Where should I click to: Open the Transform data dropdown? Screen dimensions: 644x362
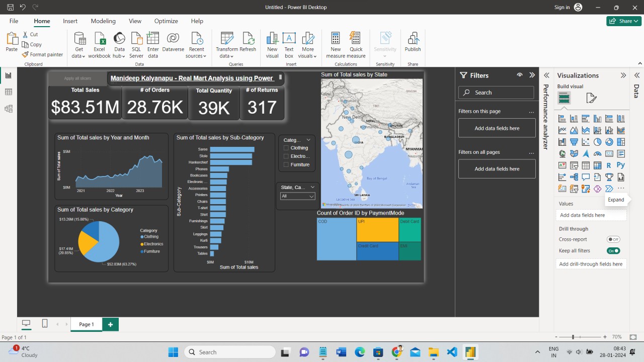(x=227, y=45)
